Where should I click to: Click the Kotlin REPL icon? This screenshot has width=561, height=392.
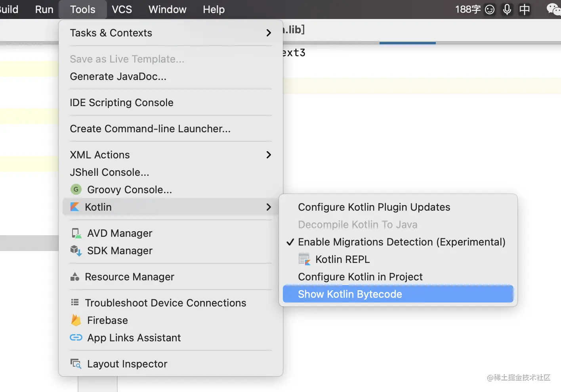304,259
